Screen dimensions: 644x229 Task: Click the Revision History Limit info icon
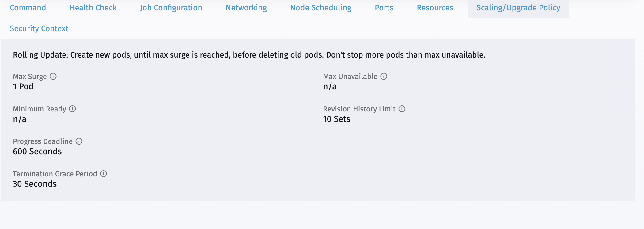click(402, 109)
